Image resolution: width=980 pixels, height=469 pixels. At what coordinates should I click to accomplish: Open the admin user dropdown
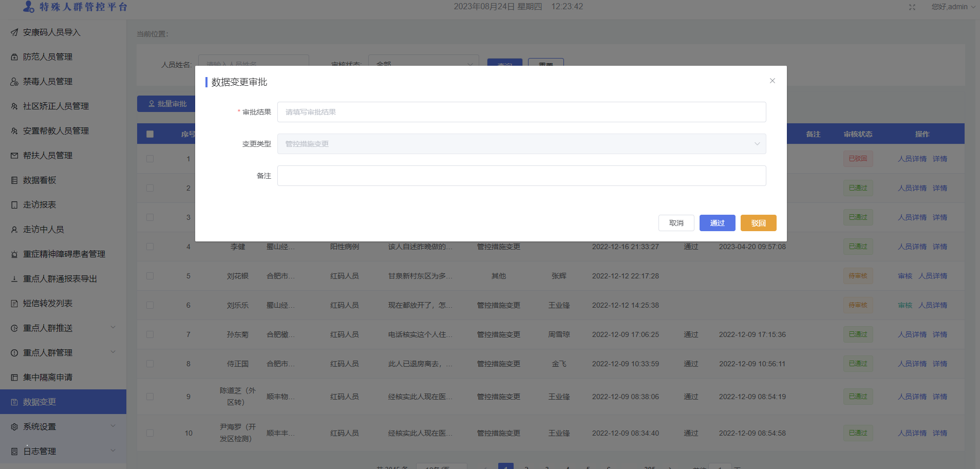pyautogui.click(x=954, y=7)
